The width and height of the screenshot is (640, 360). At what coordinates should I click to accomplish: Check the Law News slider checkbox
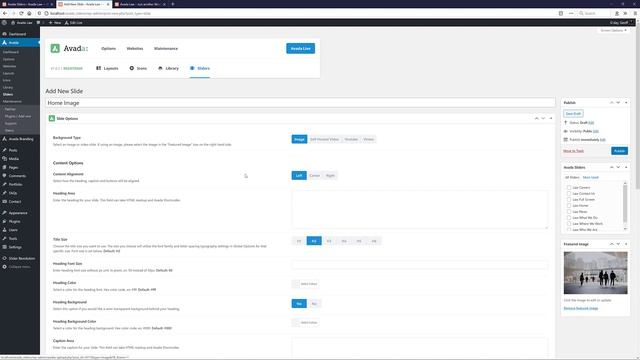569,212
